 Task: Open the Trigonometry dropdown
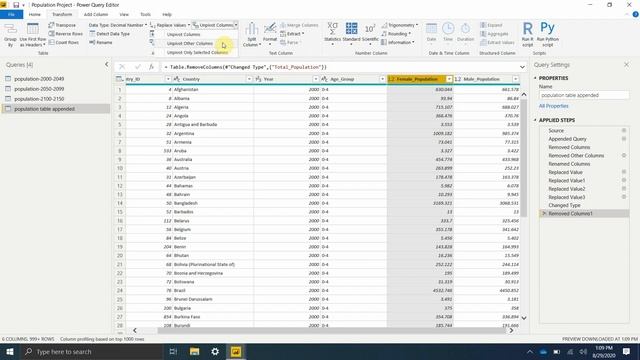click(x=400, y=25)
